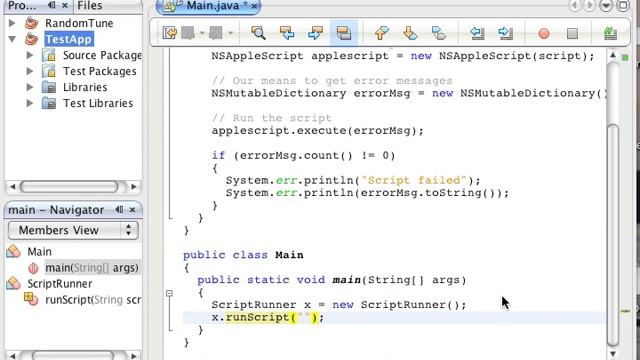Select Main class in Navigator
This screenshot has height=360, width=640.
pos(39,252)
